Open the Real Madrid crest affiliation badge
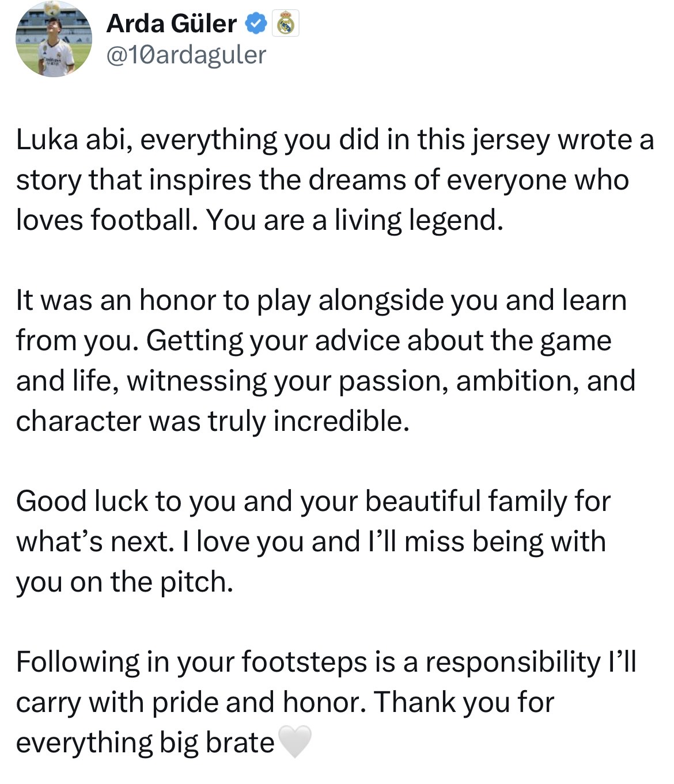 click(x=285, y=24)
